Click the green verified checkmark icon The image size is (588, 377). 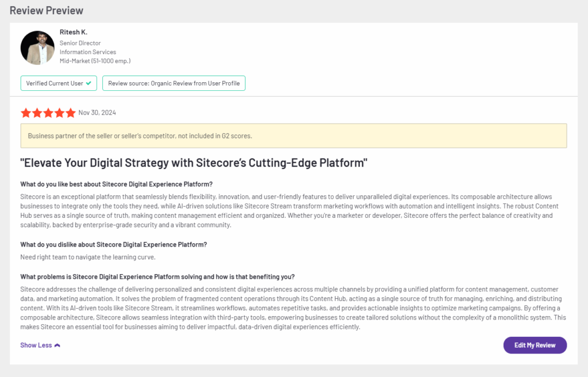[x=88, y=83]
